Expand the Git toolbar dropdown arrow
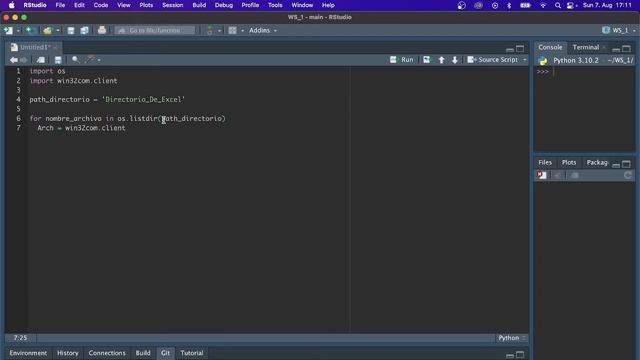The width and height of the screenshot is (640, 360). (219, 31)
